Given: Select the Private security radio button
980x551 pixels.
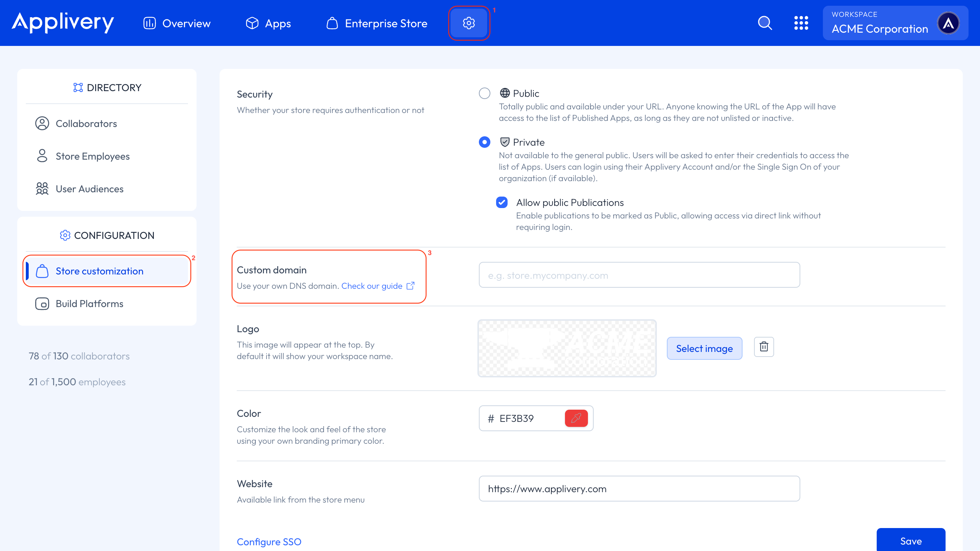Looking at the screenshot, I should point(484,142).
